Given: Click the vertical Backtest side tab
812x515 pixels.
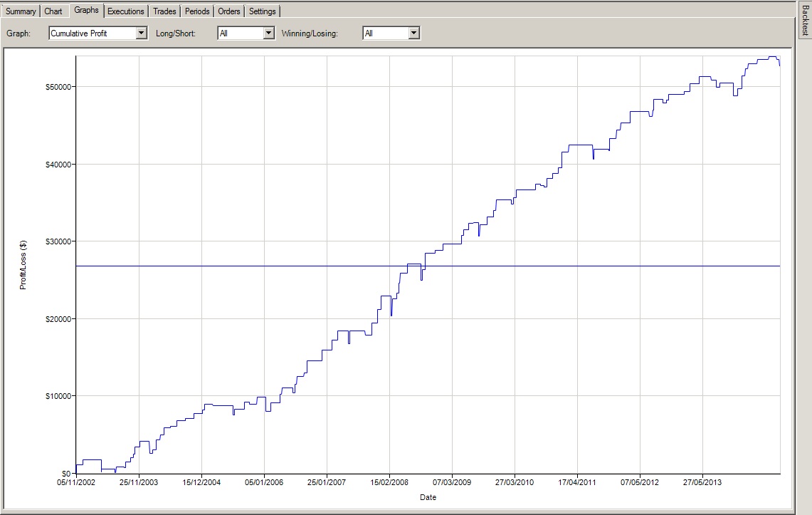Looking at the screenshot, I should click(x=805, y=21).
